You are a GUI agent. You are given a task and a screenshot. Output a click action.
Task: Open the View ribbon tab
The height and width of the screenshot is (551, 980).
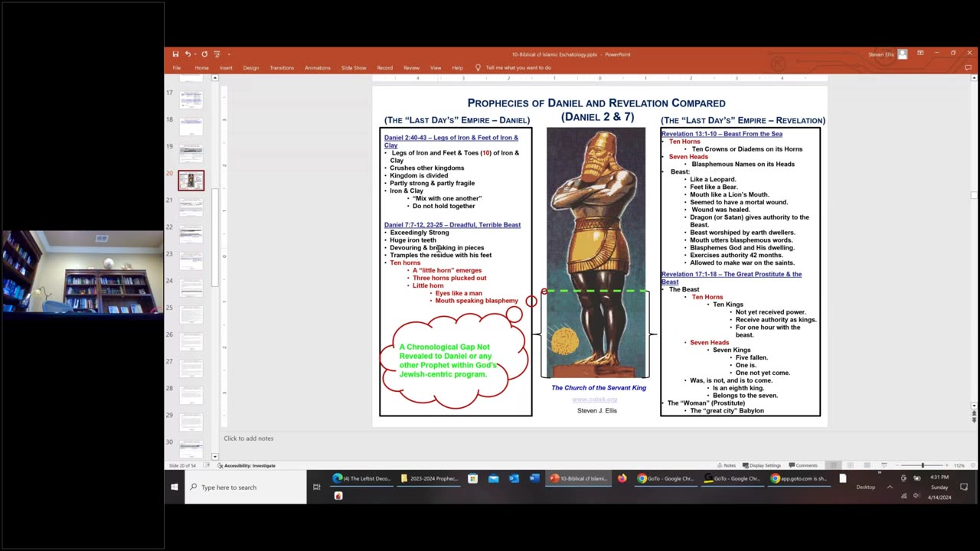pyautogui.click(x=436, y=67)
